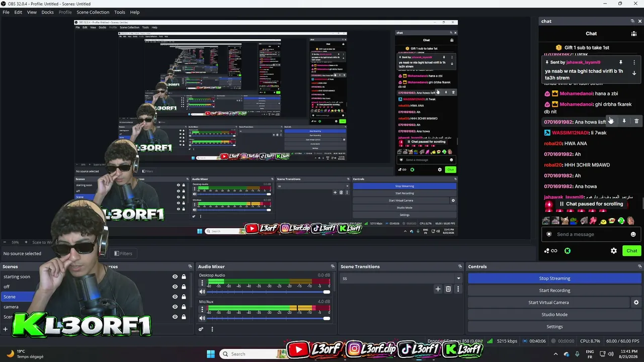Image resolution: width=644 pixels, height=362 pixels.
Task: Mute the Desktop Audio speaker
Action: point(202,292)
